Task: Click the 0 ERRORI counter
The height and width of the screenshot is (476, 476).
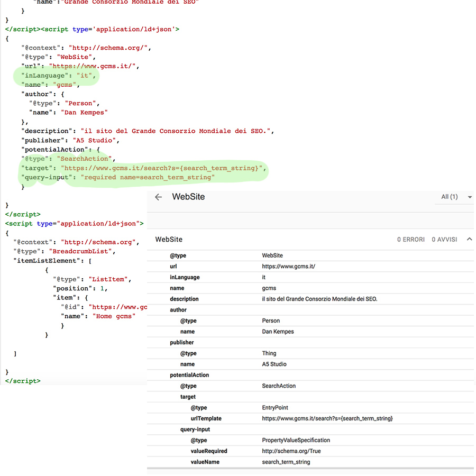Action: coord(411,240)
